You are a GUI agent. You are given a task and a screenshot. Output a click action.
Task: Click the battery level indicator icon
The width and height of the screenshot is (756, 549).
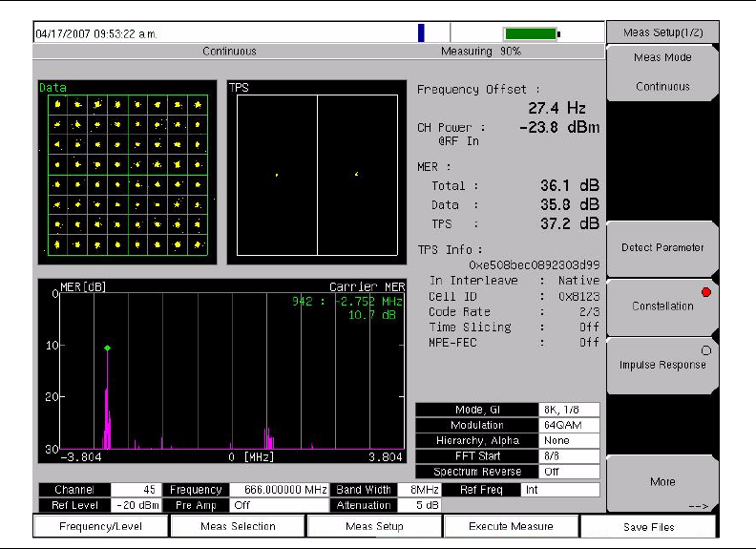click(x=532, y=33)
